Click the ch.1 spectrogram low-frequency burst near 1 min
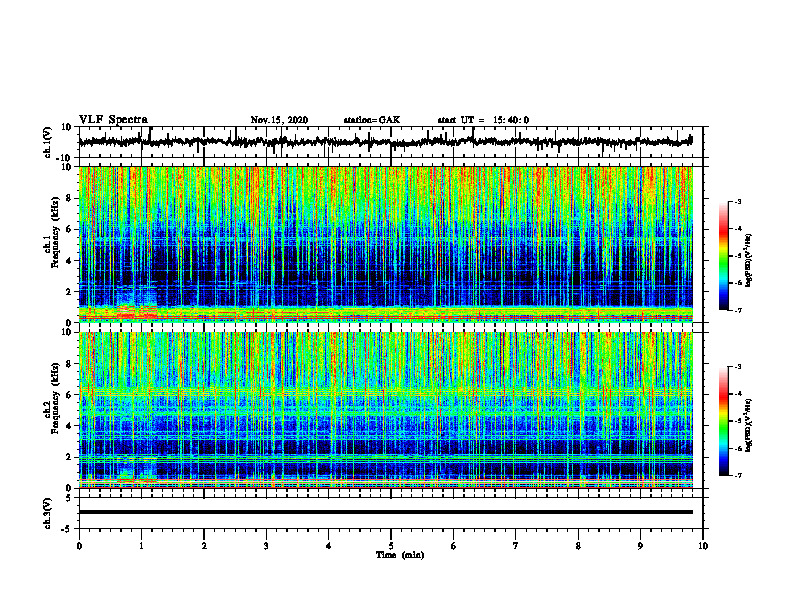Viewport: 792px width, 612px height. point(137,303)
